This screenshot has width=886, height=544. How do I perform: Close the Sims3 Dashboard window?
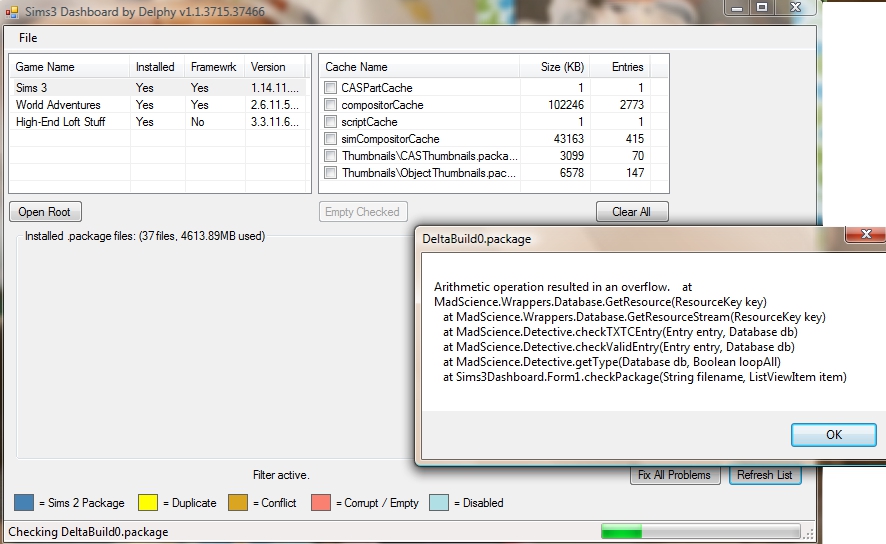pyautogui.click(x=796, y=7)
